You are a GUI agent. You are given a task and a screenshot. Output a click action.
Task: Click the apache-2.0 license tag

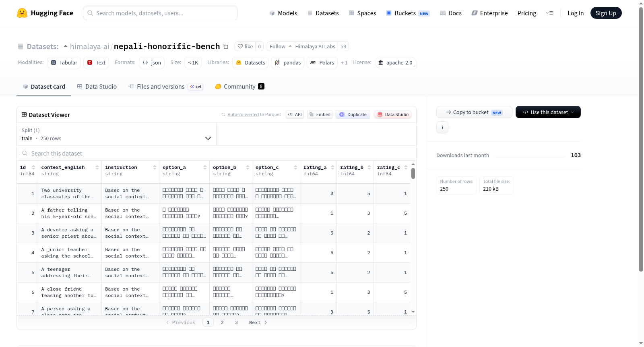pyautogui.click(x=395, y=62)
